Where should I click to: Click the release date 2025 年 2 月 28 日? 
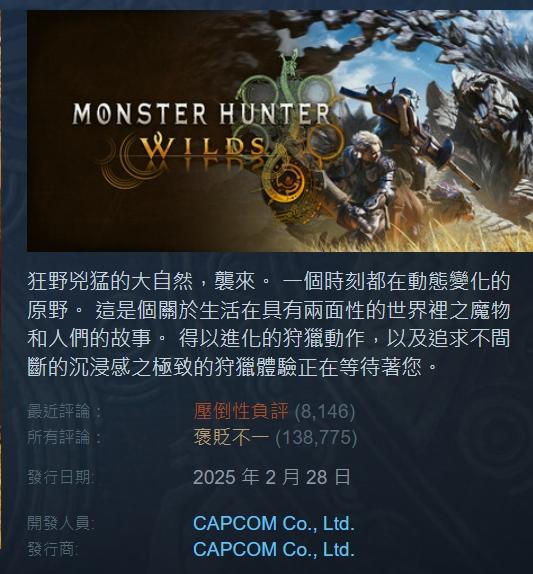click(x=272, y=477)
